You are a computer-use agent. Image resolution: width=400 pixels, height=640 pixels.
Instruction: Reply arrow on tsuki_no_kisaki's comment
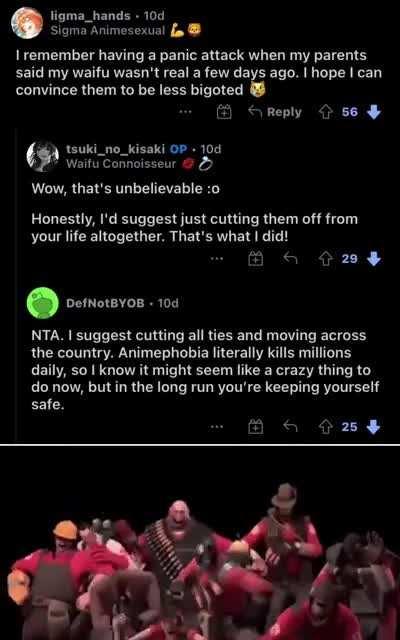point(290,258)
